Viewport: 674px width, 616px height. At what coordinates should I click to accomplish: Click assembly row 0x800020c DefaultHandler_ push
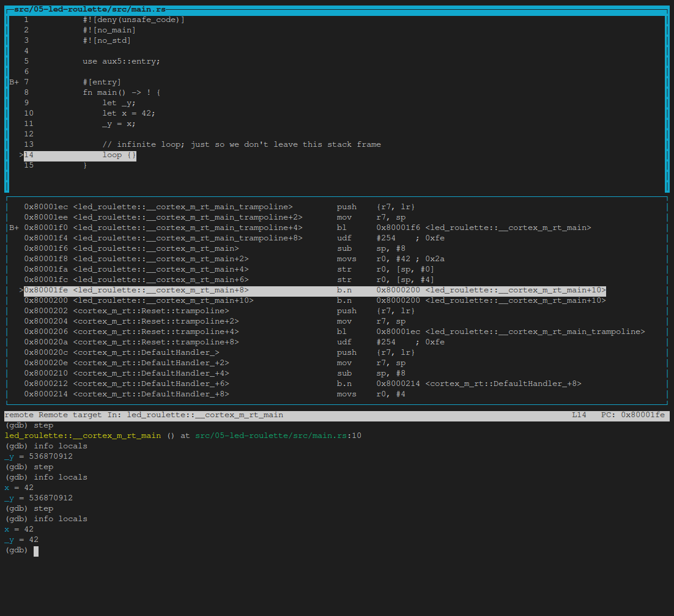[x=219, y=352]
